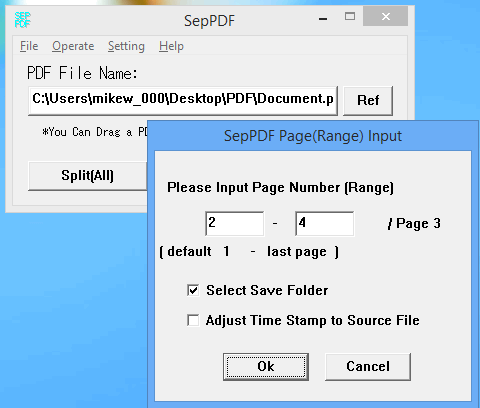
Task: Click the Ref browse button
Action: pyautogui.click(x=368, y=100)
